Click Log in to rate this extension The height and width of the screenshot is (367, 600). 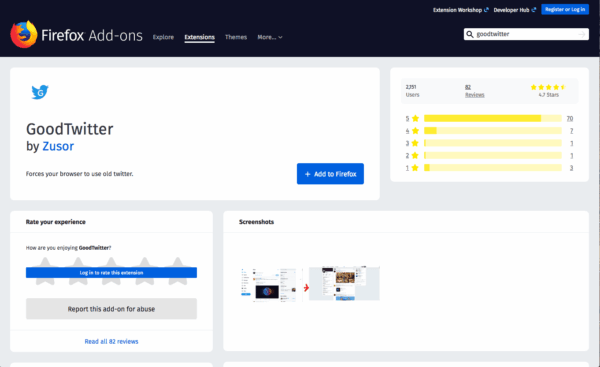(111, 272)
